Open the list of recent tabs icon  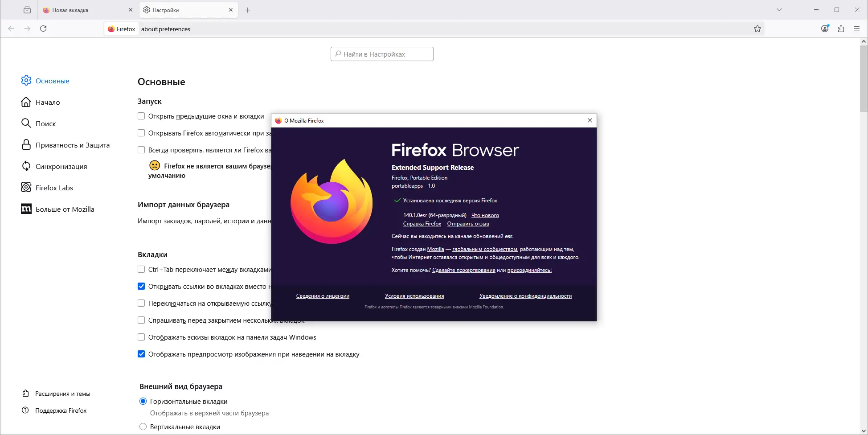click(27, 10)
